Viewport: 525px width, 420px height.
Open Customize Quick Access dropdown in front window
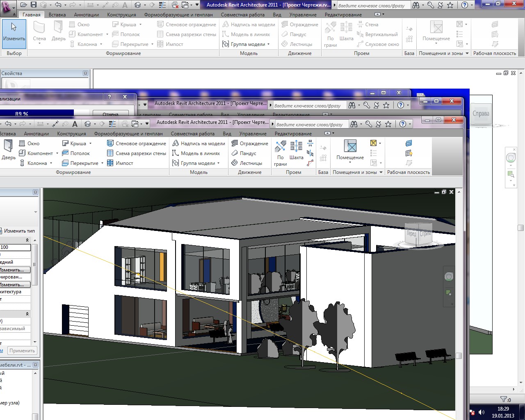(x=147, y=124)
